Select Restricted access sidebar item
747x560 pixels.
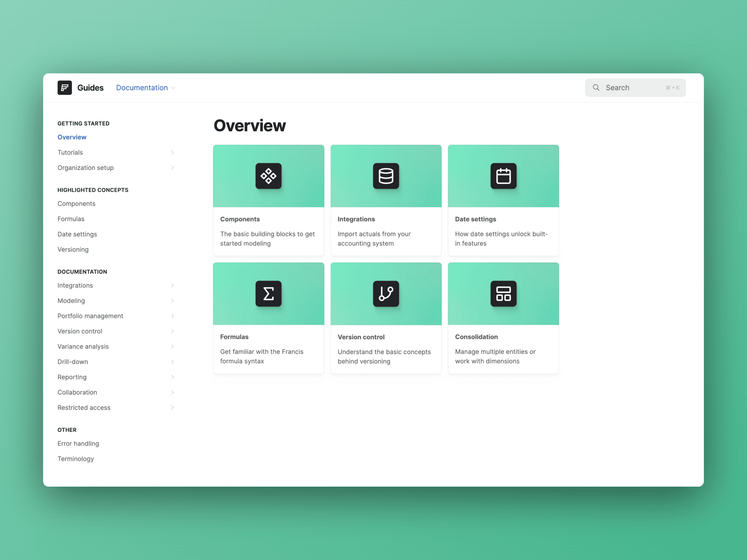pos(84,407)
